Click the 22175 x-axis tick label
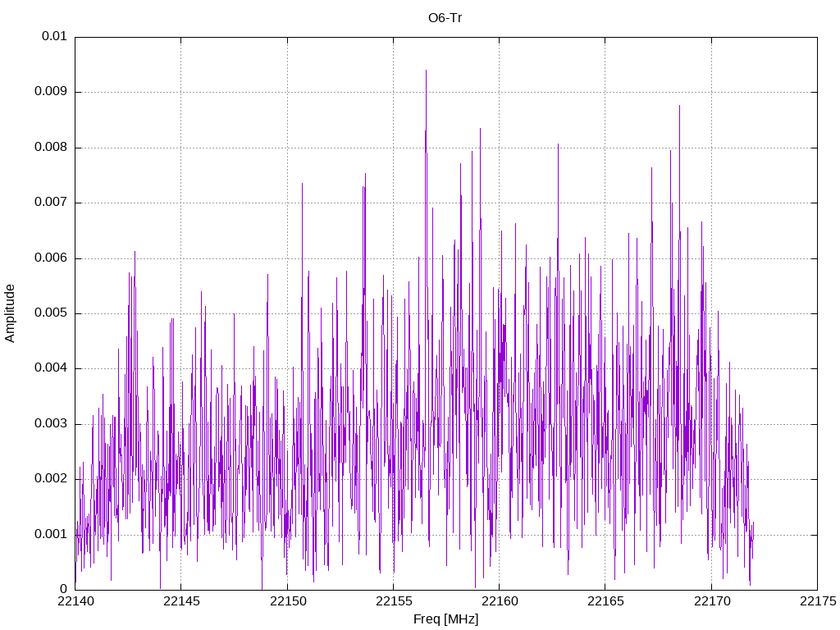 point(818,601)
